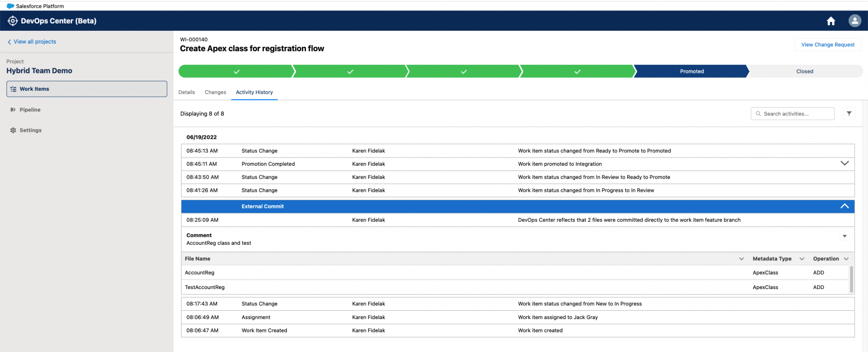Select the Activity History tab

(x=254, y=92)
